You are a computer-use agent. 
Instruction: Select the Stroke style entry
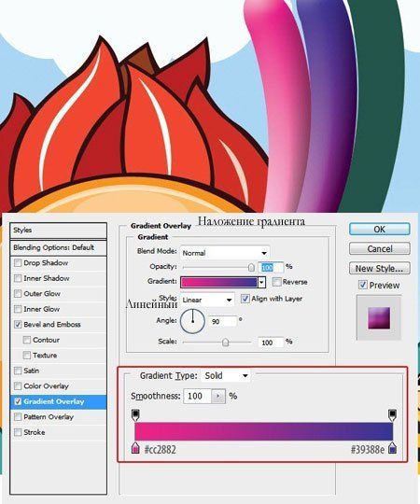34,432
